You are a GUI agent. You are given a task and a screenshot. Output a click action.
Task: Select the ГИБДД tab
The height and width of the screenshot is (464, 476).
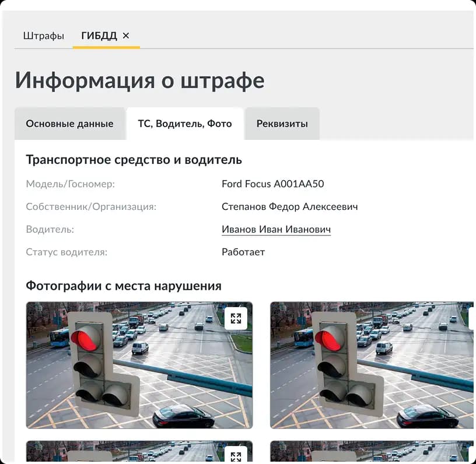click(x=99, y=36)
